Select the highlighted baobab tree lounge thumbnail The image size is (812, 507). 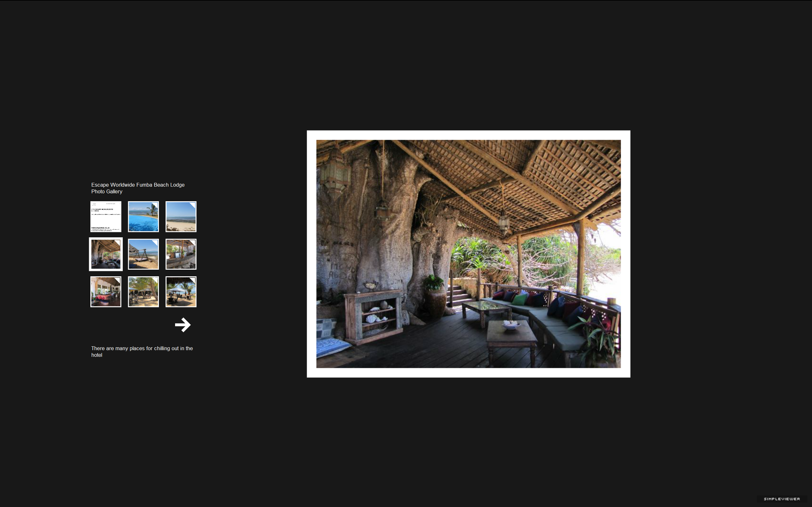[106, 254]
